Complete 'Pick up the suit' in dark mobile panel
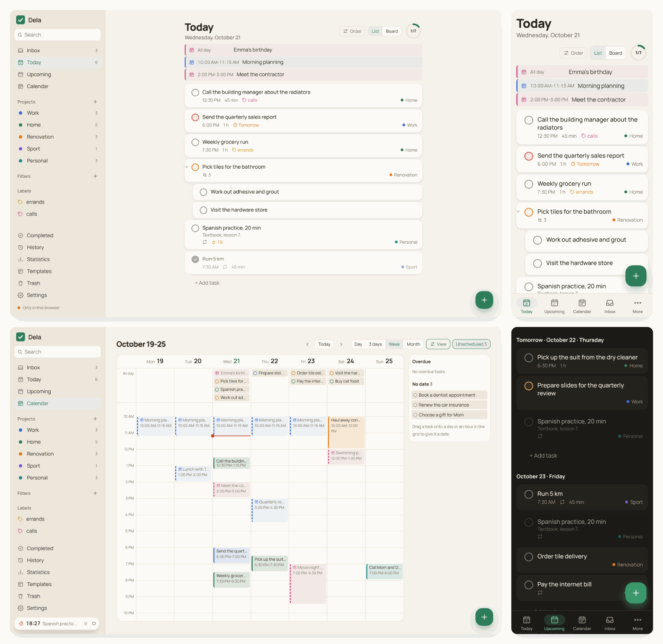Image resolution: width=663 pixels, height=644 pixels. pos(529,358)
